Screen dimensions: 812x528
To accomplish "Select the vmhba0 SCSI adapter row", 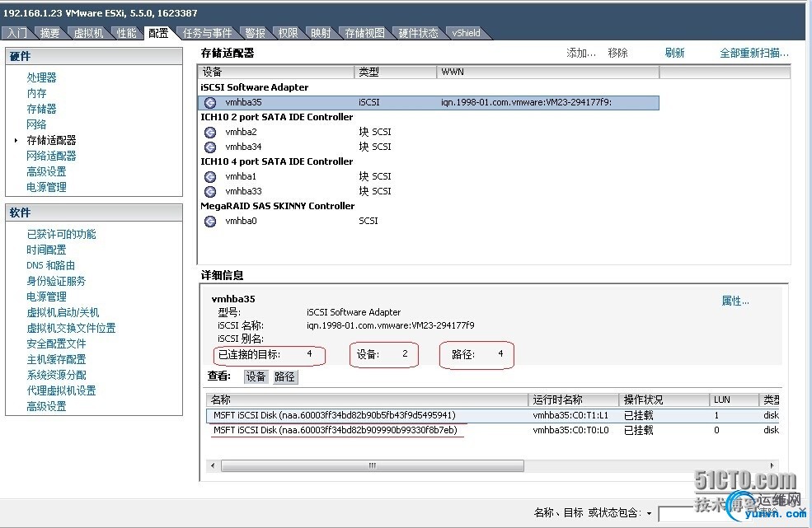I will (x=429, y=221).
